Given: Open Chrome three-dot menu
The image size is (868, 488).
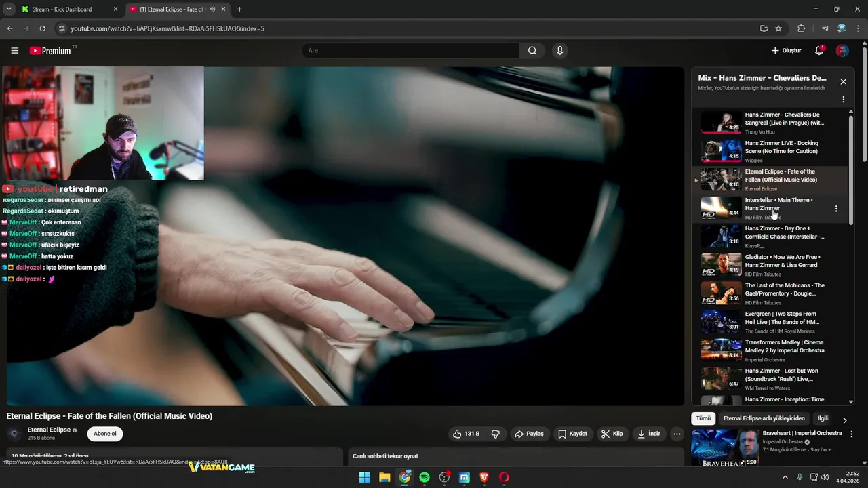Looking at the screenshot, I should (x=858, y=28).
